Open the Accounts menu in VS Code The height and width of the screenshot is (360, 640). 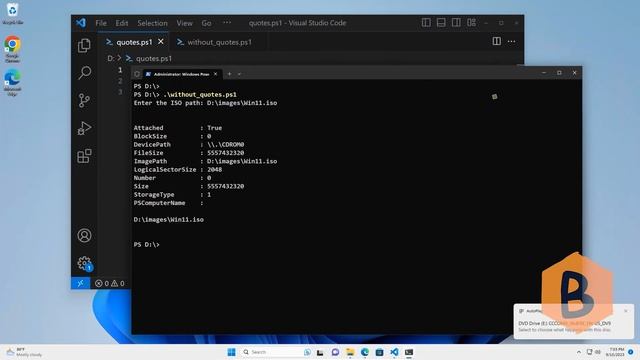pyautogui.click(x=84, y=236)
